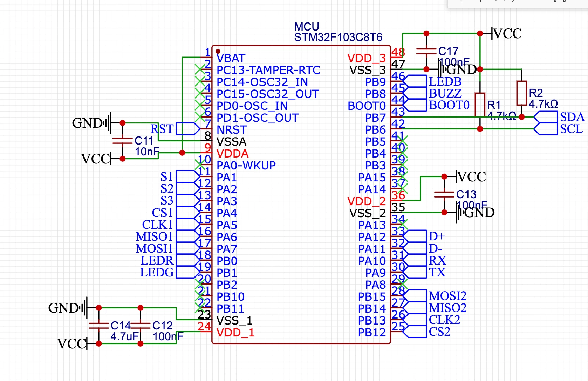Select the LEDB net port

click(x=432, y=81)
